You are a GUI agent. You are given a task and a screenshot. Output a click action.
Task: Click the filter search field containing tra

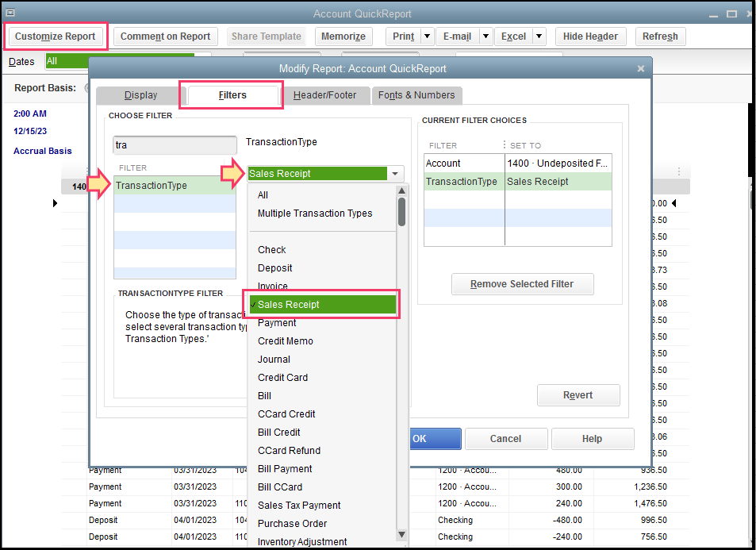(175, 144)
